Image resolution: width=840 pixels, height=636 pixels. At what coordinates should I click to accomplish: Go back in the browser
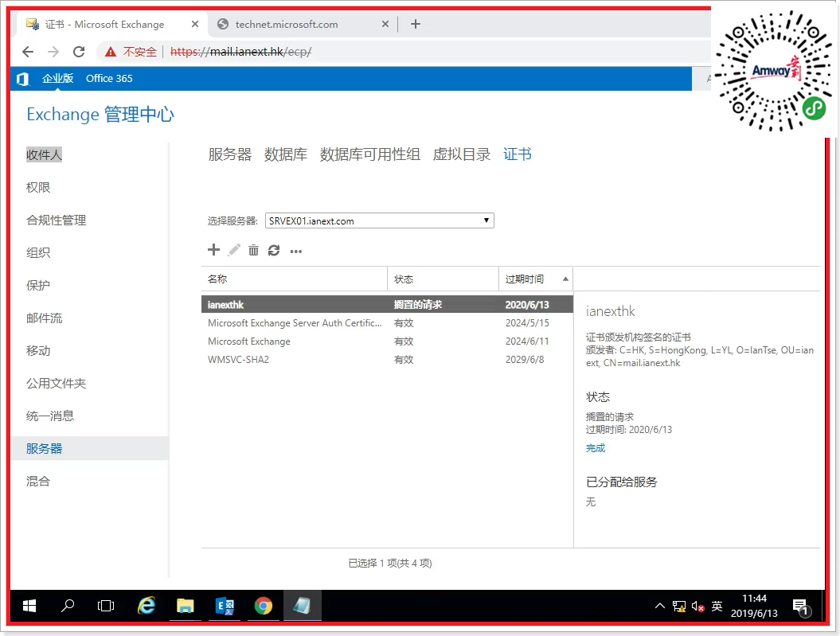click(28, 52)
